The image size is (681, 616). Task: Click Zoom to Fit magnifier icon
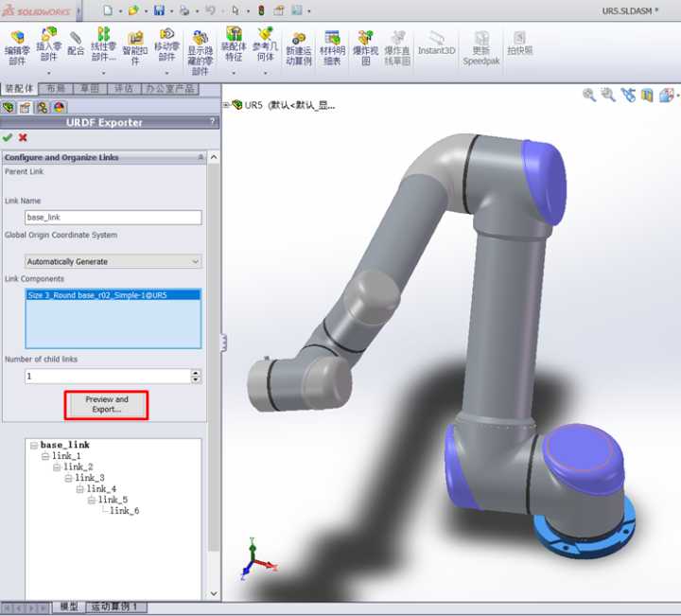(x=589, y=95)
